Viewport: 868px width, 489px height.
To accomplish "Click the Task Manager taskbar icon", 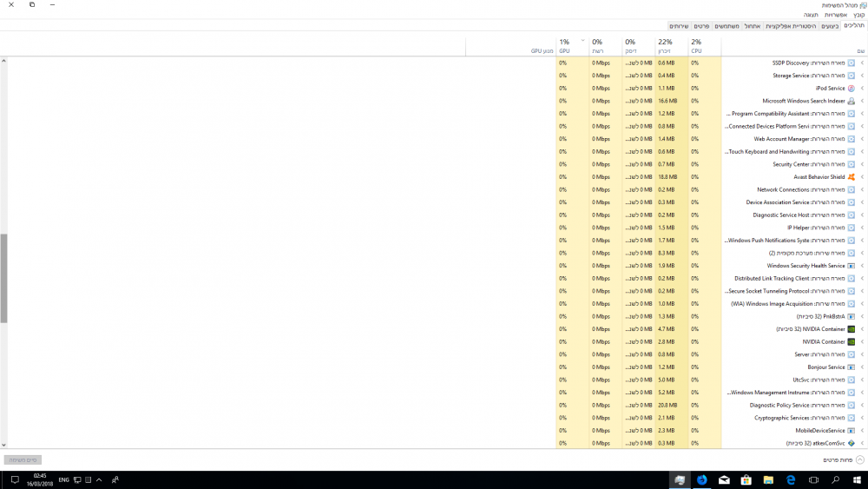I will [x=680, y=479].
